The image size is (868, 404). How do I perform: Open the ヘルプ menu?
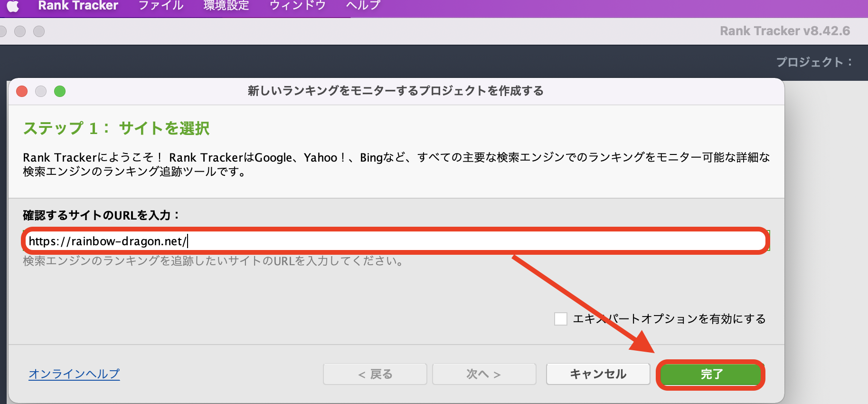point(363,6)
